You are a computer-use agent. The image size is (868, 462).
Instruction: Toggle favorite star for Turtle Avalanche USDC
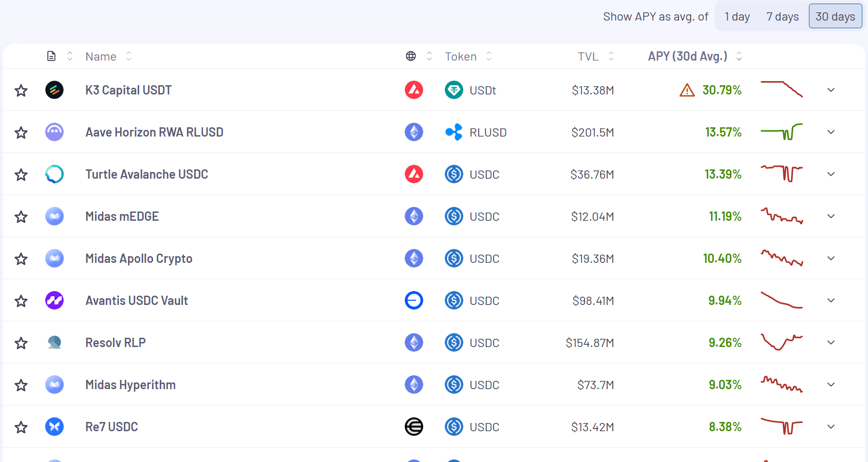tap(21, 175)
